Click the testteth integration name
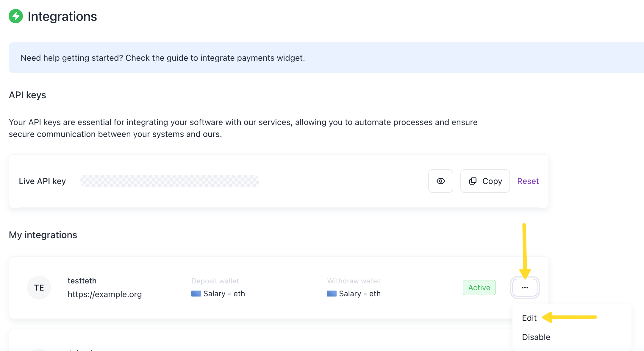Viewport: 644px width, 351px height. pyautogui.click(x=82, y=281)
